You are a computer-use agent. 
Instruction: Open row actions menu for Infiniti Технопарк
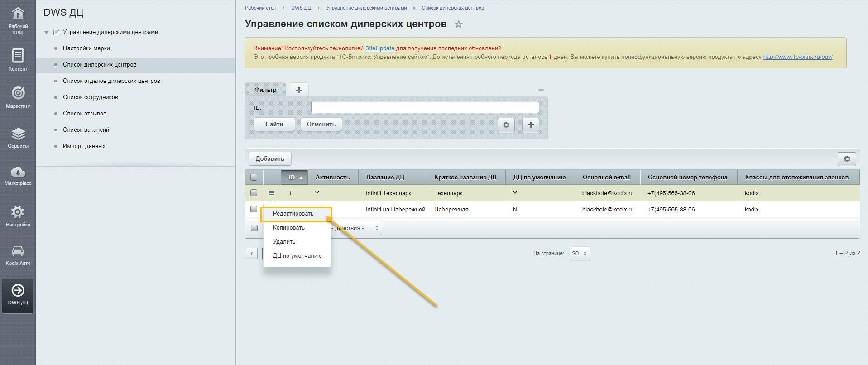(x=272, y=193)
